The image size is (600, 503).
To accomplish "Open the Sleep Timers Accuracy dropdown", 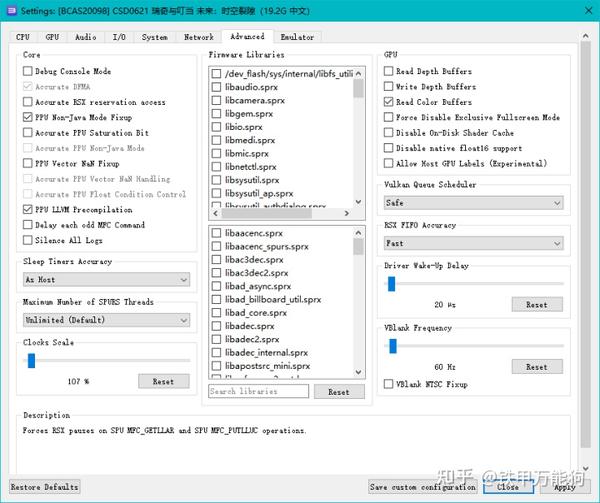I will coord(106,280).
